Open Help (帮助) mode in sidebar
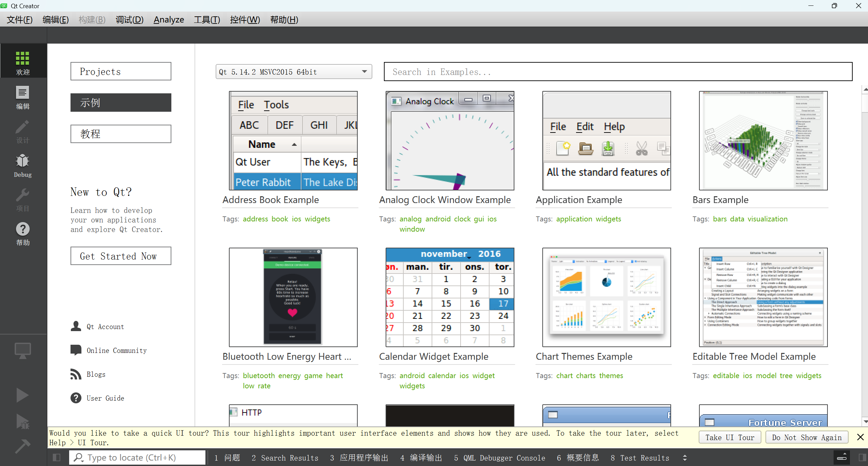Image resolution: width=868 pixels, height=466 pixels. click(x=23, y=233)
